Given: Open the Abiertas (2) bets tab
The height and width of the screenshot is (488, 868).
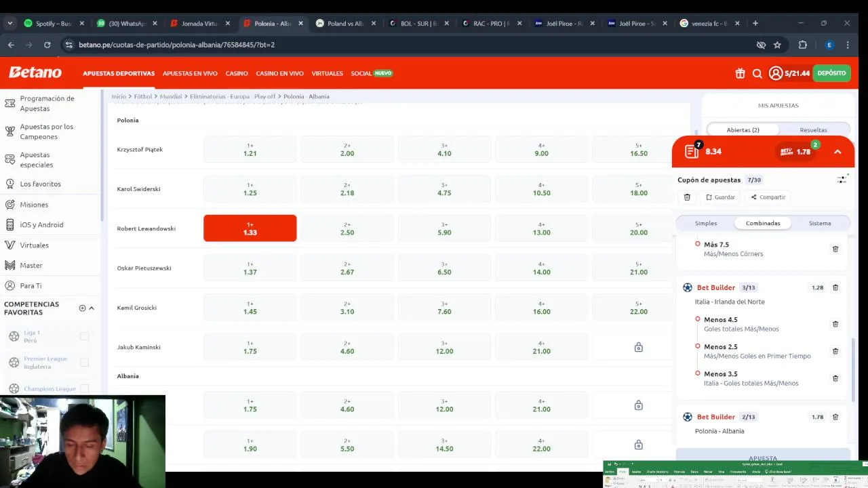Looking at the screenshot, I should 743,129.
